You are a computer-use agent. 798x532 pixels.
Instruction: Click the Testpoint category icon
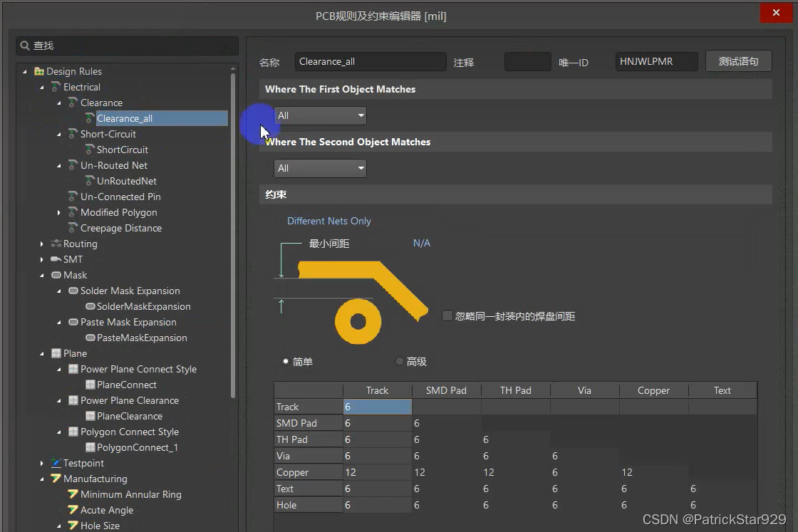coord(56,463)
